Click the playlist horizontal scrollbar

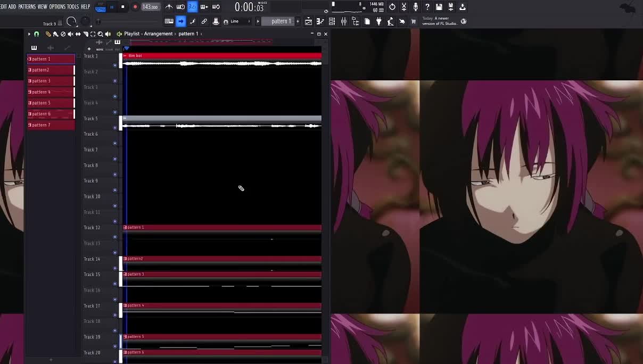click(201, 42)
